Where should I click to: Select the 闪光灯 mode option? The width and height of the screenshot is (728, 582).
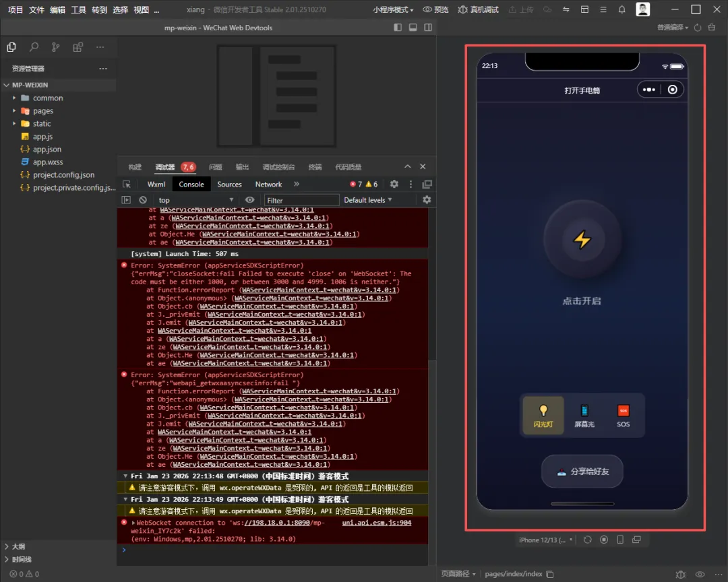[x=543, y=416]
